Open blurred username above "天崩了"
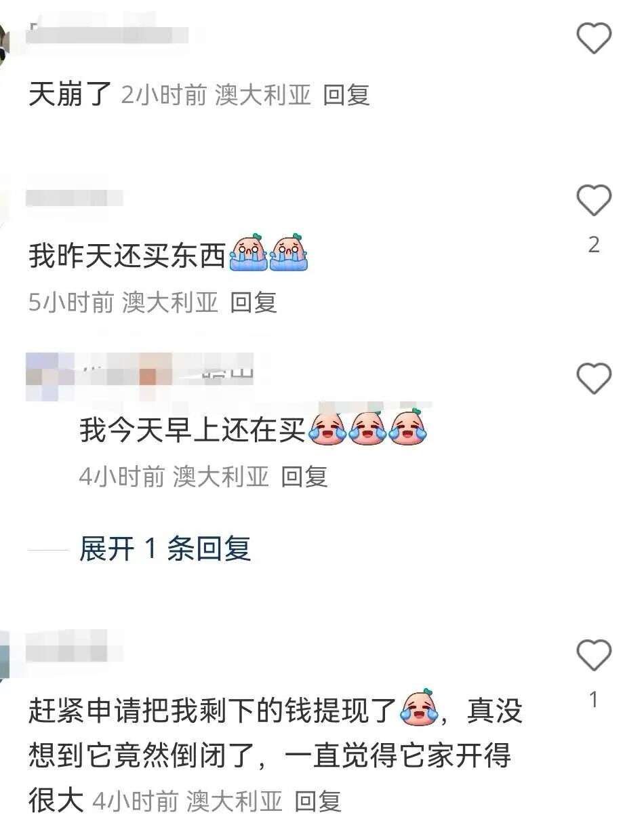Image resolution: width=644 pixels, height=836 pixels. click(108, 33)
